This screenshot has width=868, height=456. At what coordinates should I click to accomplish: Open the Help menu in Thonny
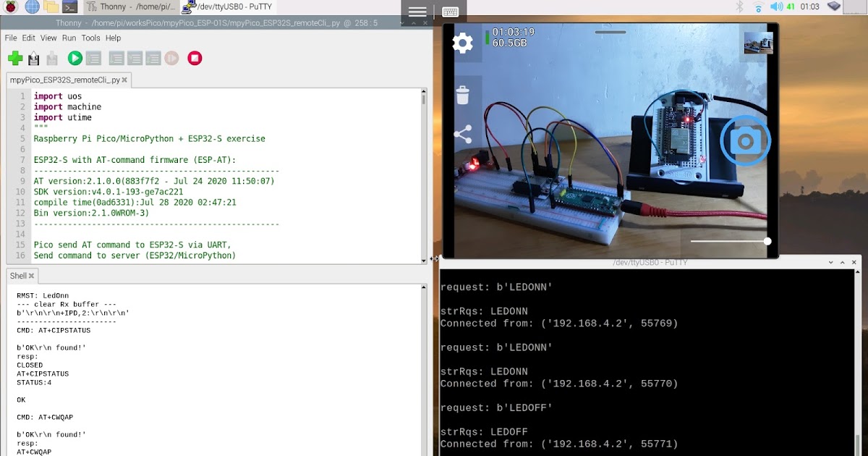[113, 38]
